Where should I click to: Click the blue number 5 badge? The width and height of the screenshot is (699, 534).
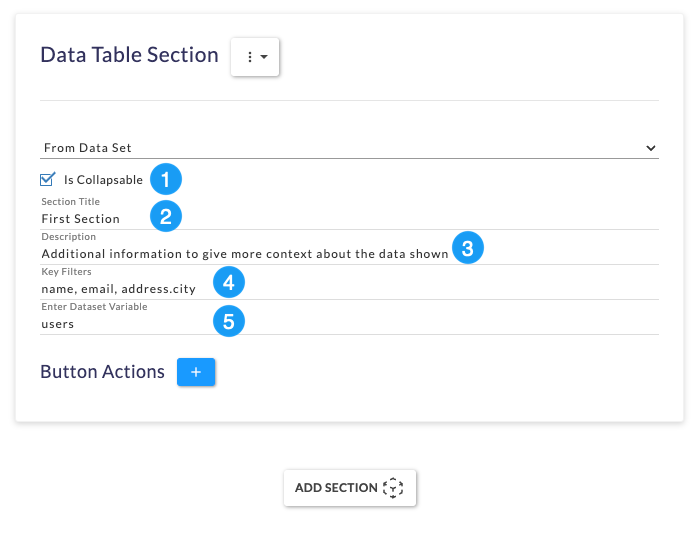[x=229, y=321]
